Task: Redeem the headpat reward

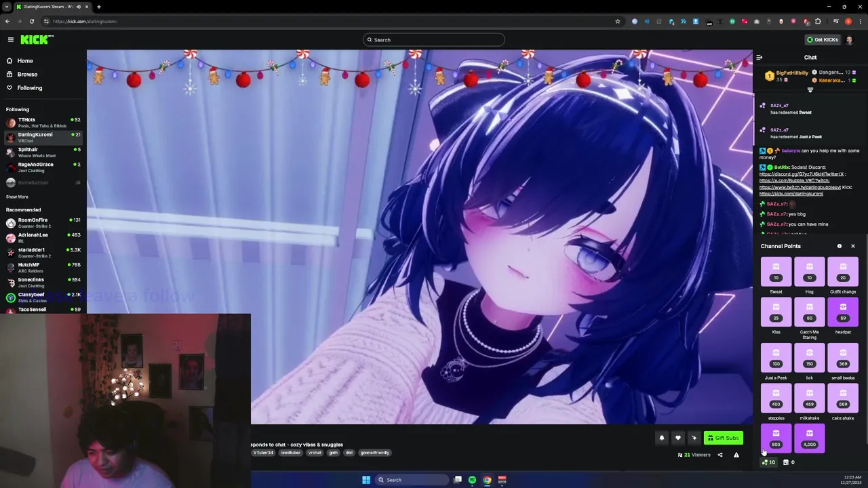Action: click(x=843, y=312)
